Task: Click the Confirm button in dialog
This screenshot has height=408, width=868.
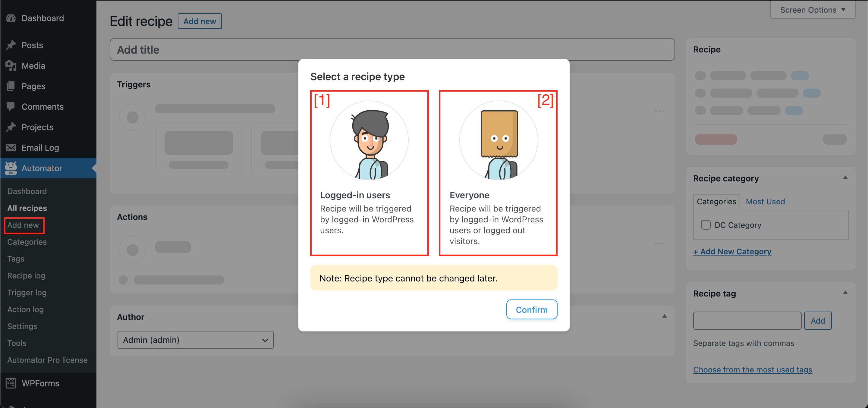Action: [532, 310]
